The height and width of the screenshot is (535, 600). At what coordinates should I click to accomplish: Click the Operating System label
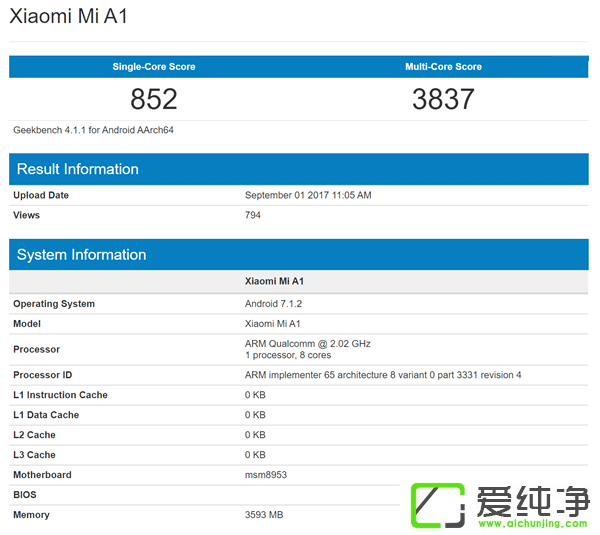(x=54, y=304)
